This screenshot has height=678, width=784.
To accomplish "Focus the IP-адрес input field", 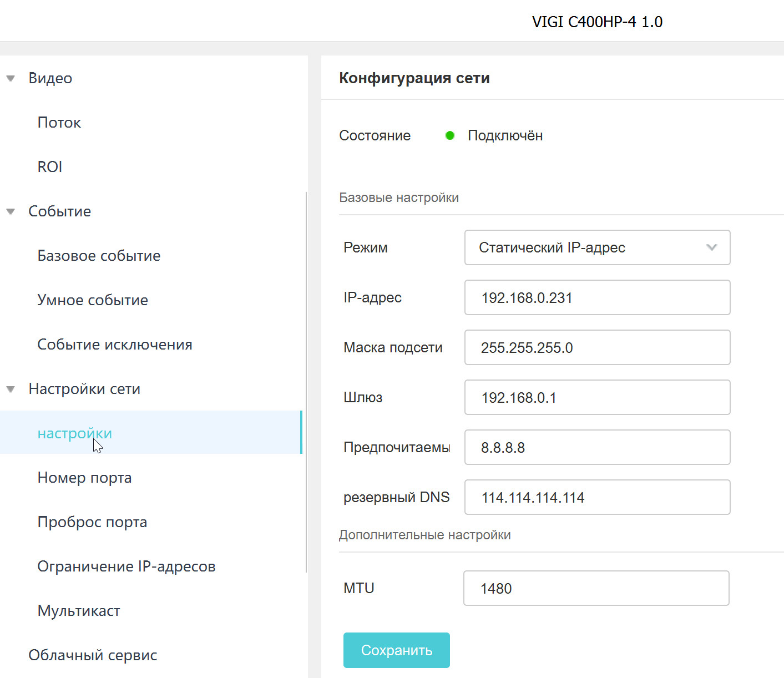I will pyautogui.click(x=598, y=297).
